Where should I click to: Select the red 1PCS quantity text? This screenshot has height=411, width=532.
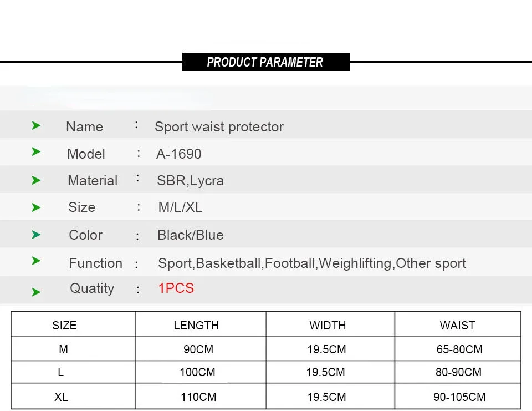[176, 288]
